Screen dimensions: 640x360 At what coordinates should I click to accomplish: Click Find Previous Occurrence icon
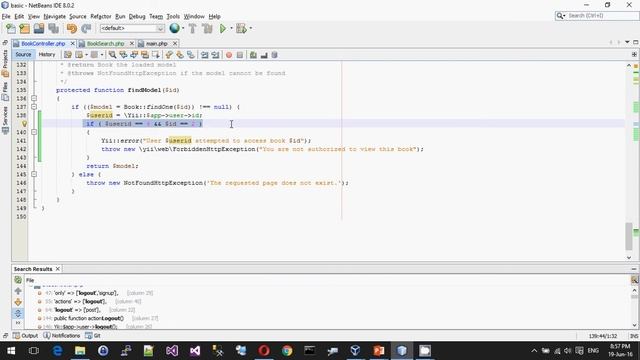(123, 55)
